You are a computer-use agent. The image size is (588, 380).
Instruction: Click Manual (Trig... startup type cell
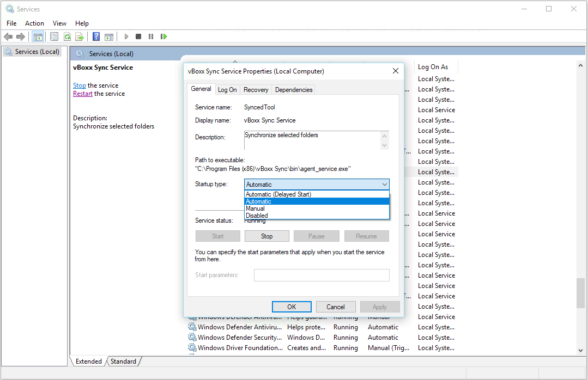coord(388,348)
